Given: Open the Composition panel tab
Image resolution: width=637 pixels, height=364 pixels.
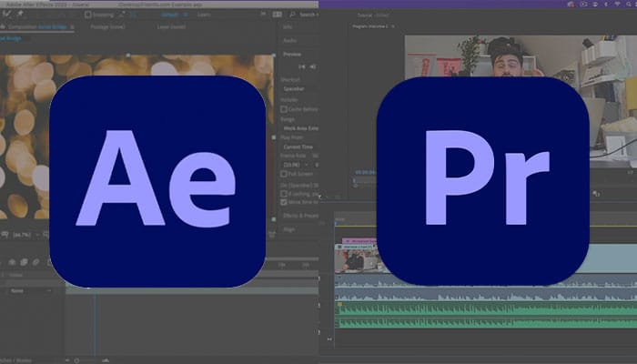Looking at the screenshot, I should (37, 26).
